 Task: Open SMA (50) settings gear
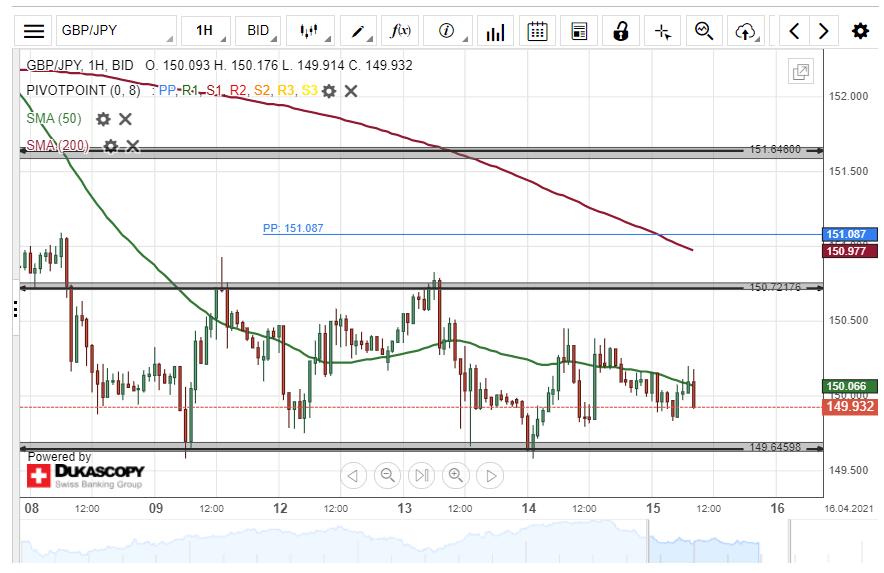(x=103, y=119)
